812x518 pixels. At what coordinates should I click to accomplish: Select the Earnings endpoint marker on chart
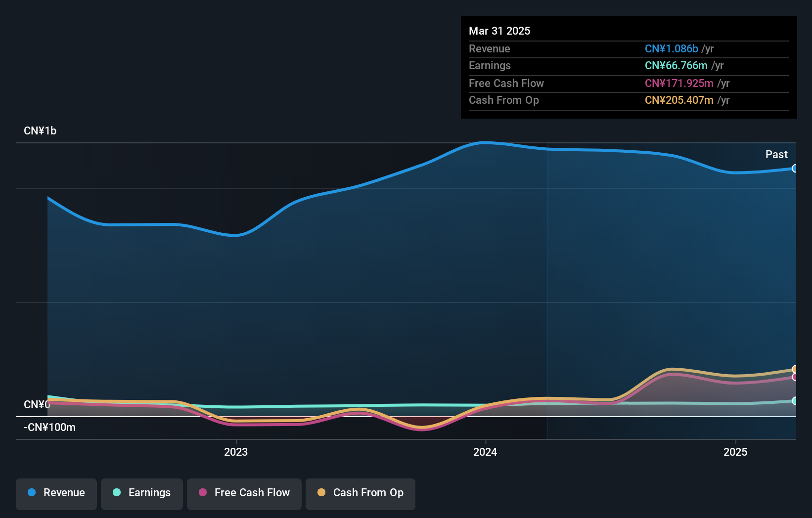pyautogui.click(x=795, y=401)
